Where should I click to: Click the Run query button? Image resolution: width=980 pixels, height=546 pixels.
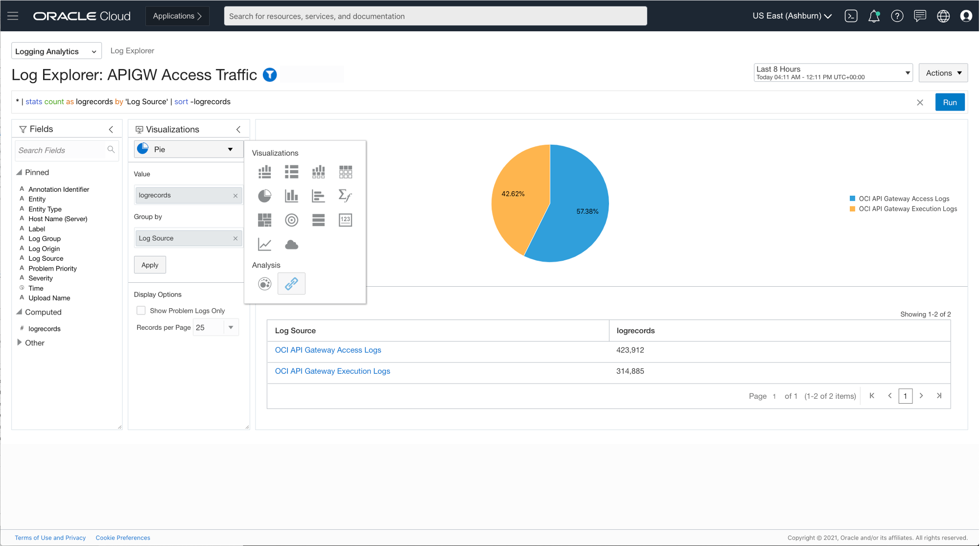click(950, 102)
